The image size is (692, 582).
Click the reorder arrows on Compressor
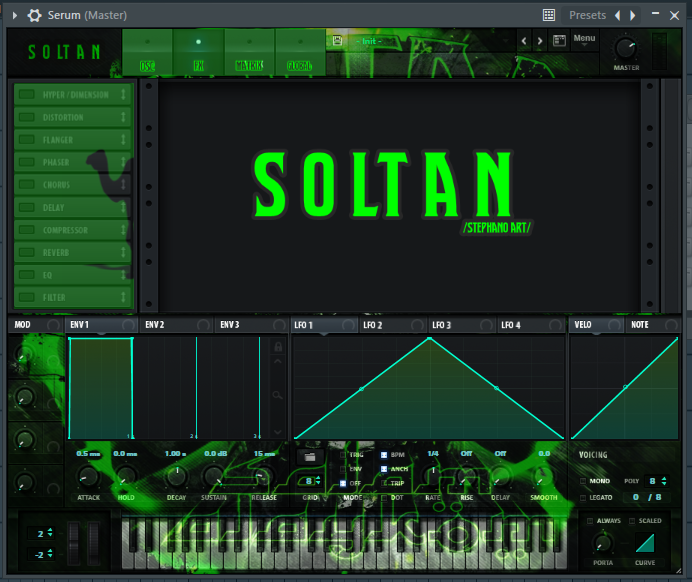click(x=124, y=229)
